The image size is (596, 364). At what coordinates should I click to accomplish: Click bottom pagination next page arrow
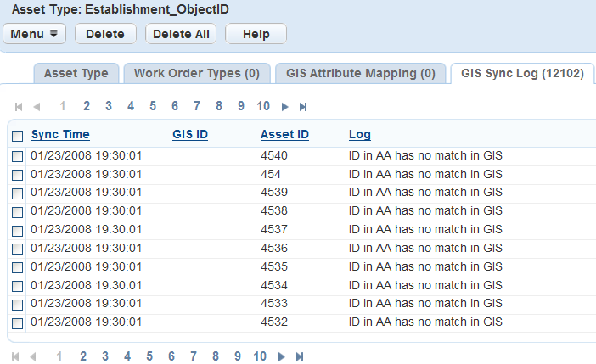pos(282,356)
